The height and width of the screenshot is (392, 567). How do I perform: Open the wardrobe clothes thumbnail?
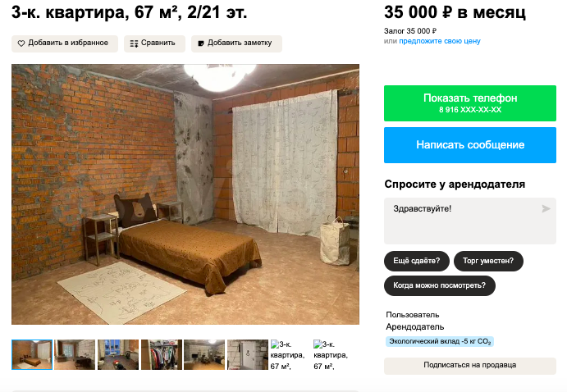click(x=162, y=354)
